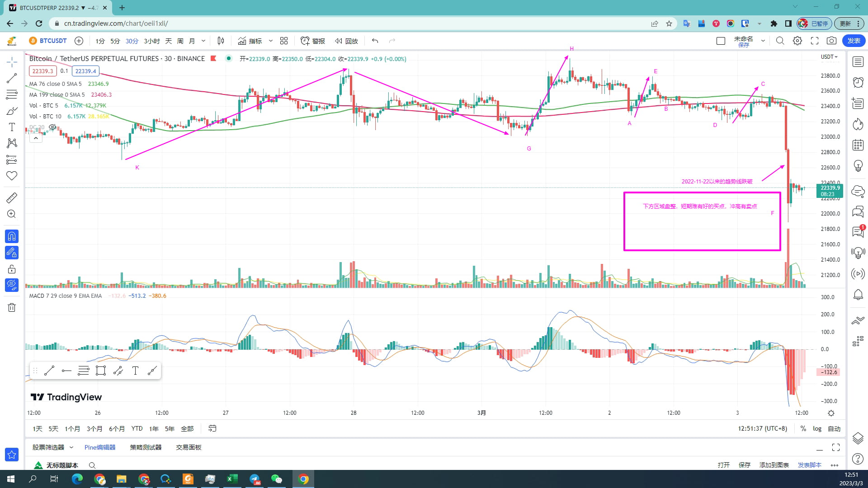Open Excel from the Windows taskbar
Image resolution: width=868 pixels, height=488 pixels.
[232, 479]
